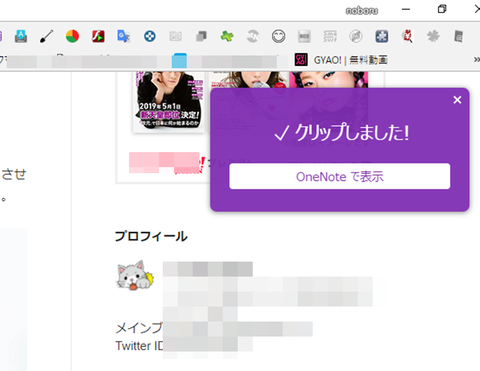The width and height of the screenshot is (480, 371).
Task: Click the プロフィール heading
Action: [x=151, y=236]
